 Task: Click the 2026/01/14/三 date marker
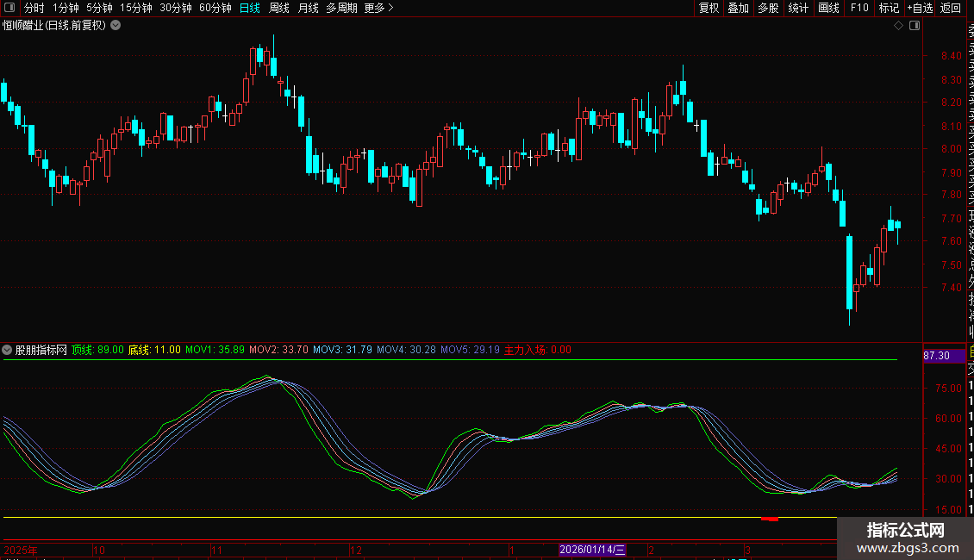point(592,550)
